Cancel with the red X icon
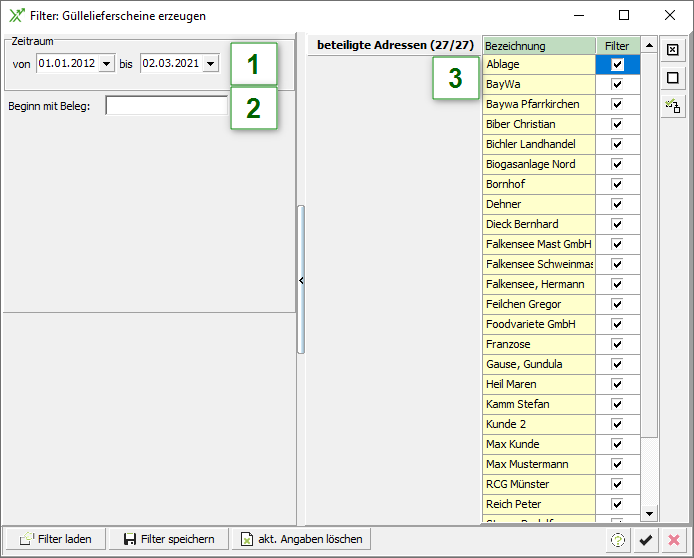The image size is (694, 558). click(673, 540)
